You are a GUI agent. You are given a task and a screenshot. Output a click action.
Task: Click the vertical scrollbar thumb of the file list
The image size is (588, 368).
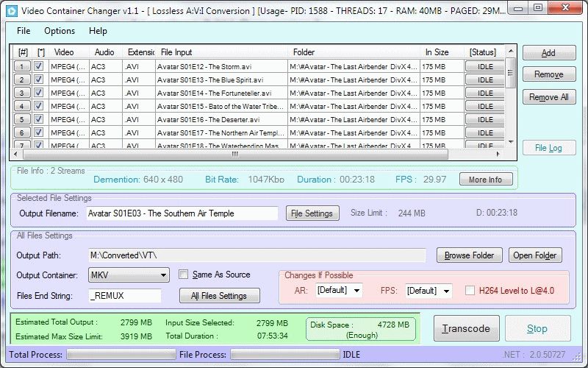[510, 72]
